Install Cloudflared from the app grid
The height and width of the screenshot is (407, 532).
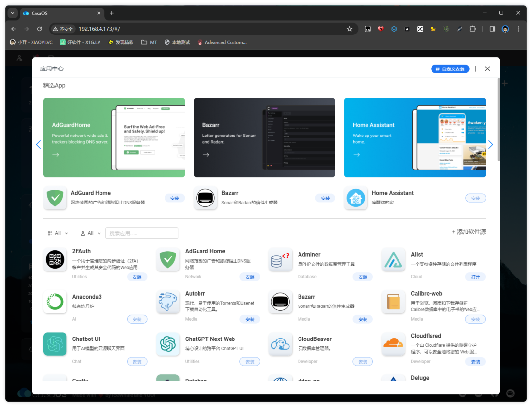click(x=476, y=362)
